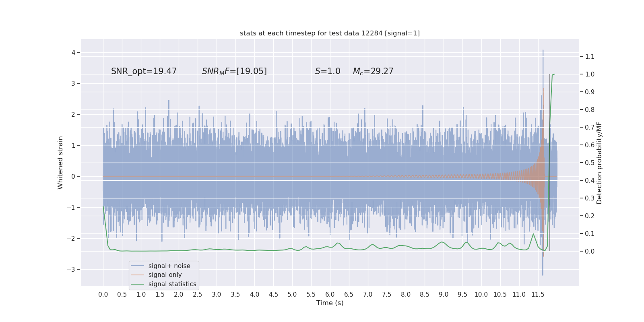Click the −3 tick label on strain axis
644x322 pixels.
(70, 269)
